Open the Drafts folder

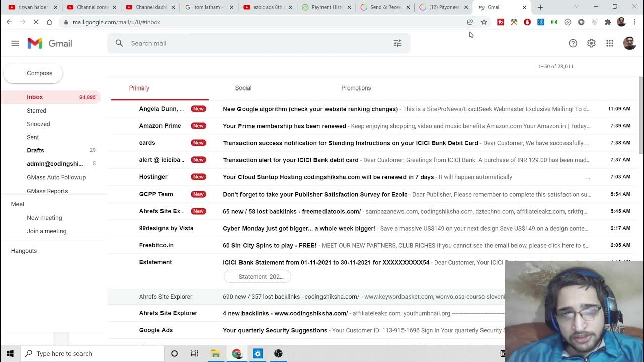click(x=35, y=150)
